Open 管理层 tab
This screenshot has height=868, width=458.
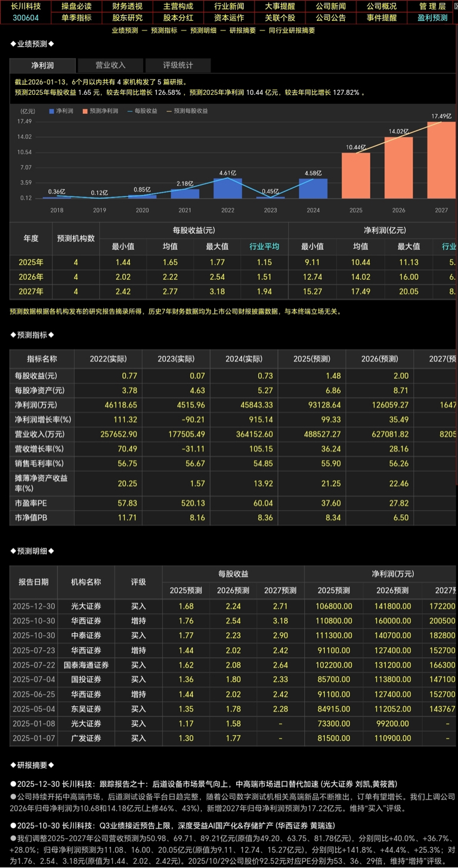[432, 7]
